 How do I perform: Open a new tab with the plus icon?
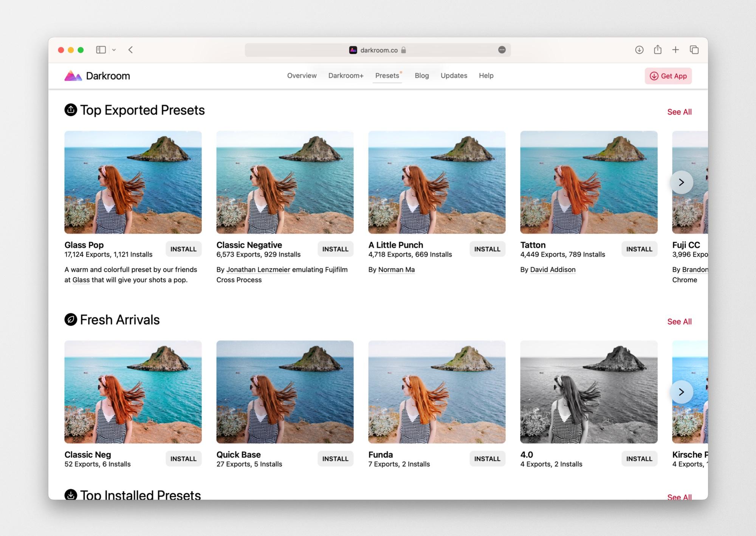point(676,49)
